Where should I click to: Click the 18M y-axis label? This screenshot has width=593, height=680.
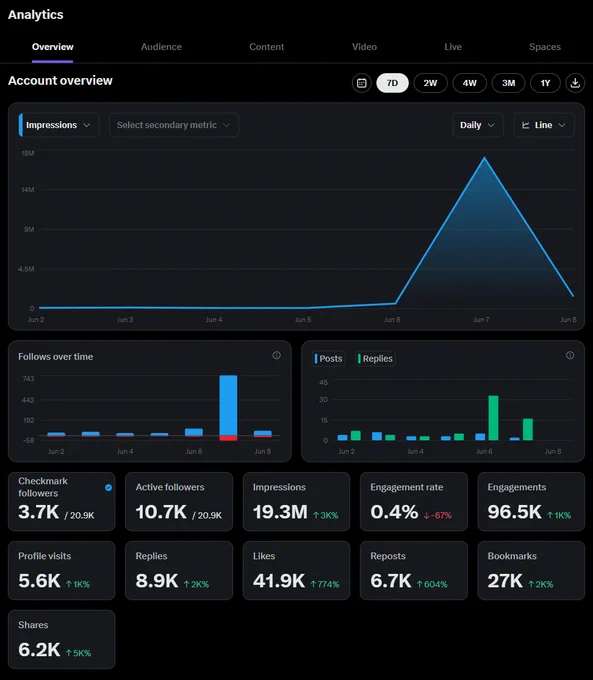pos(27,153)
